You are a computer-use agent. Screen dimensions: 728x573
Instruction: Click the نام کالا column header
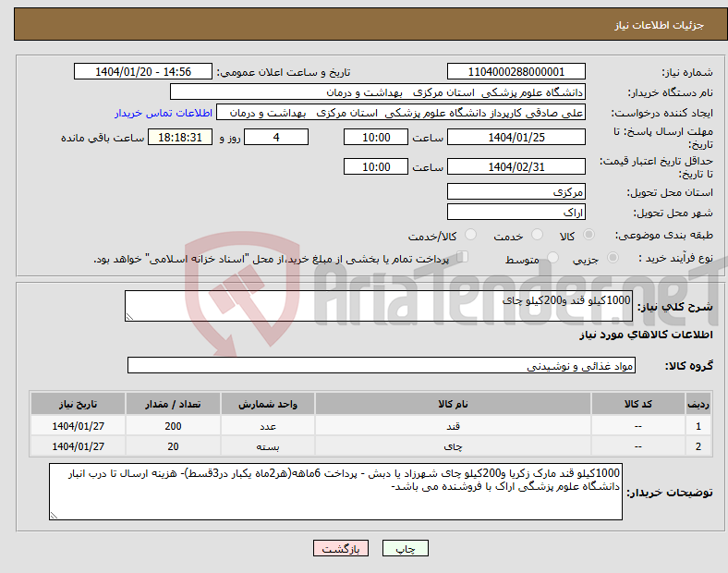point(453,404)
